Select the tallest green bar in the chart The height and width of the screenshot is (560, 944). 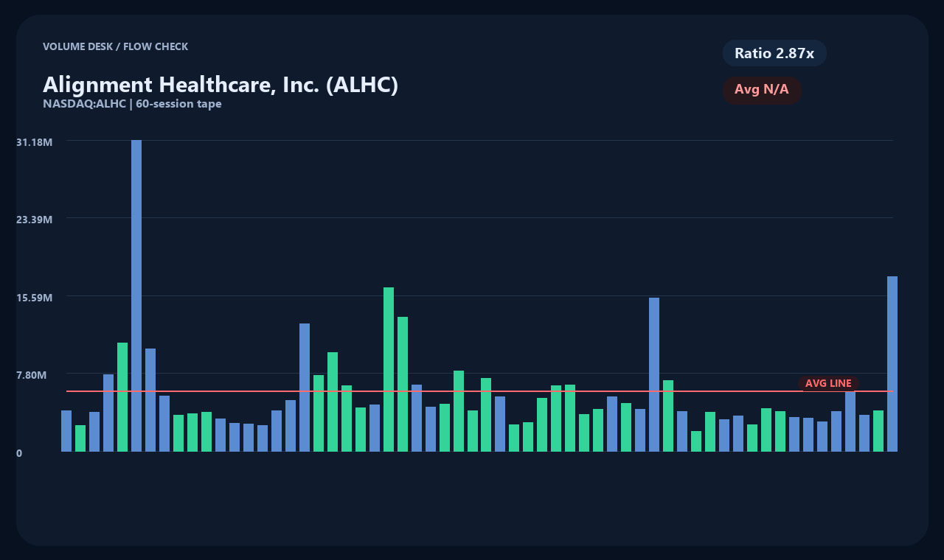tap(389, 369)
